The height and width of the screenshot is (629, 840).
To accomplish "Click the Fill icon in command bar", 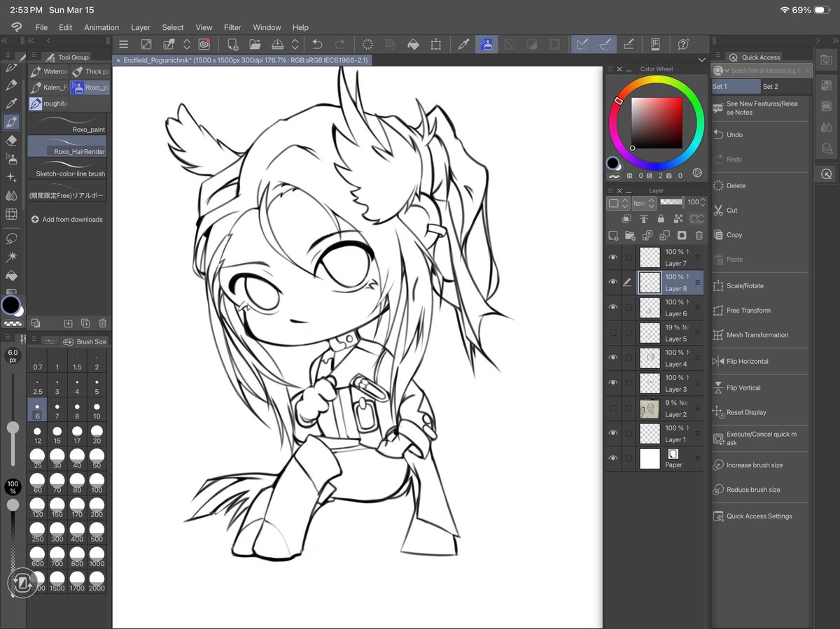I will pyautogui.click(x=413, y=44).
